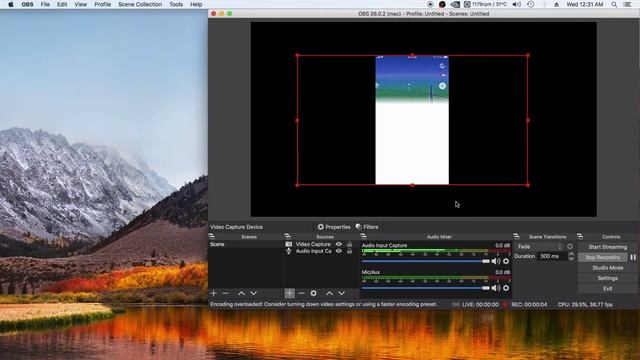Toggle visibility of Video Capture source
The image size is (640, 360).
coord(339,244)
